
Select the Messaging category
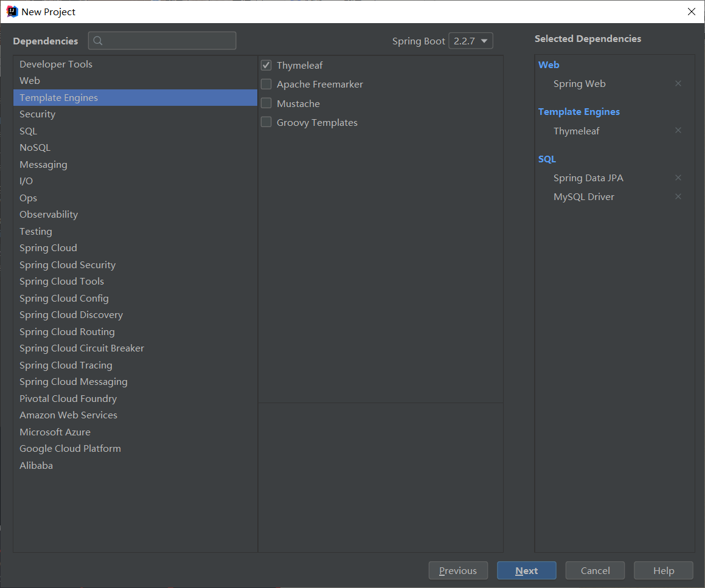pos(135,165)
